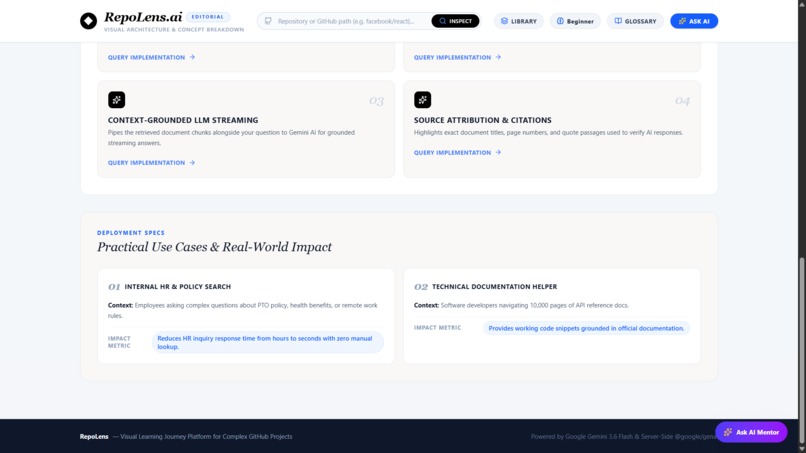Image resolution: width=806 pixels, height=453 pixels.
Task: Click the RepoLens footer brand text
Action: click(x=94, y=437)
